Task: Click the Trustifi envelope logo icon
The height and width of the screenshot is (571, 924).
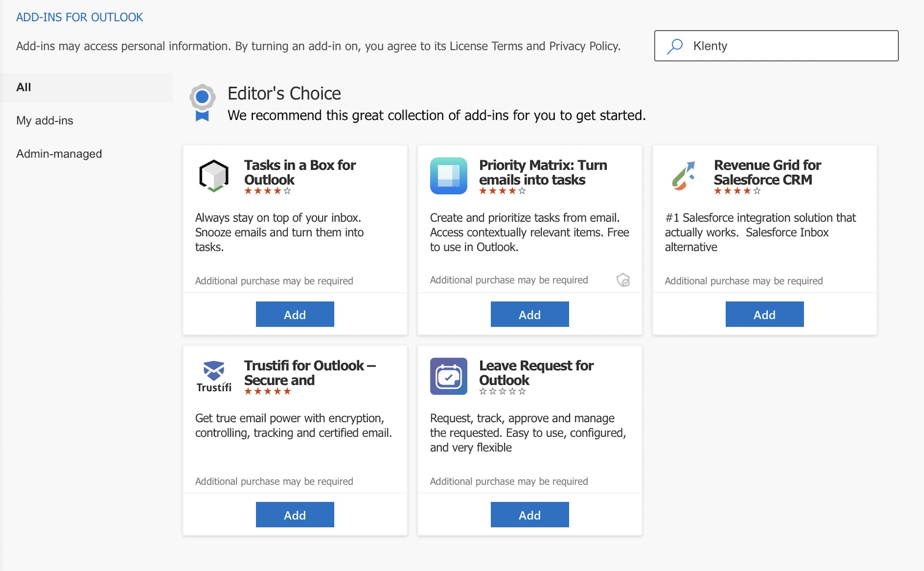Action: (214, 376)
